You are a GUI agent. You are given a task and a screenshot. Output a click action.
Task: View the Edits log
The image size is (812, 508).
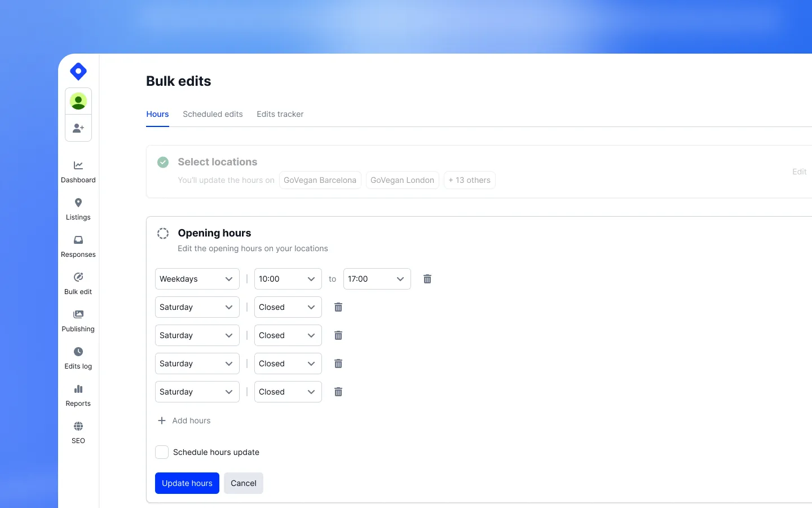coord(78,357)
